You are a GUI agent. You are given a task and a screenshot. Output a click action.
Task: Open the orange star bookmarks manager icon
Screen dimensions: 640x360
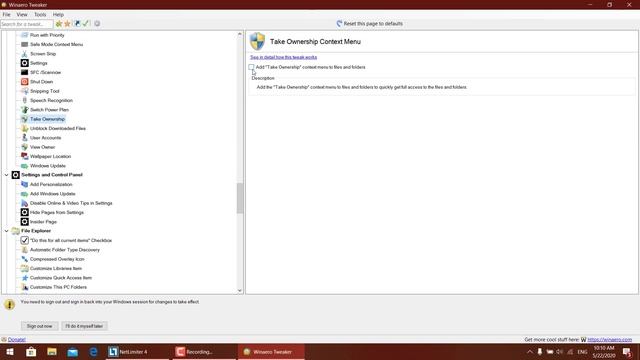pos(67,24)
